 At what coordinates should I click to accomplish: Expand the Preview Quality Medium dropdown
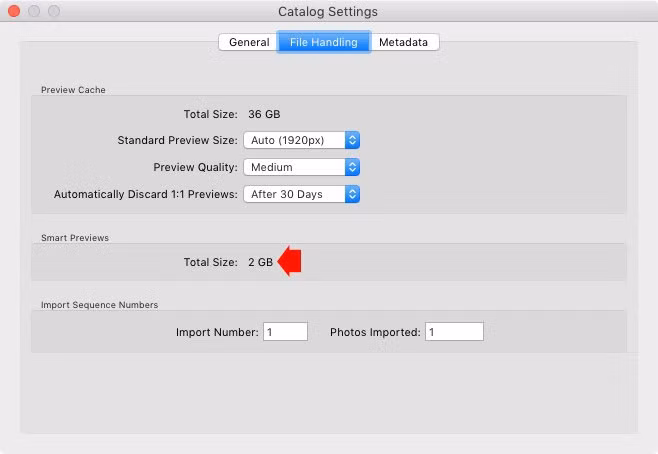[301, 167]
